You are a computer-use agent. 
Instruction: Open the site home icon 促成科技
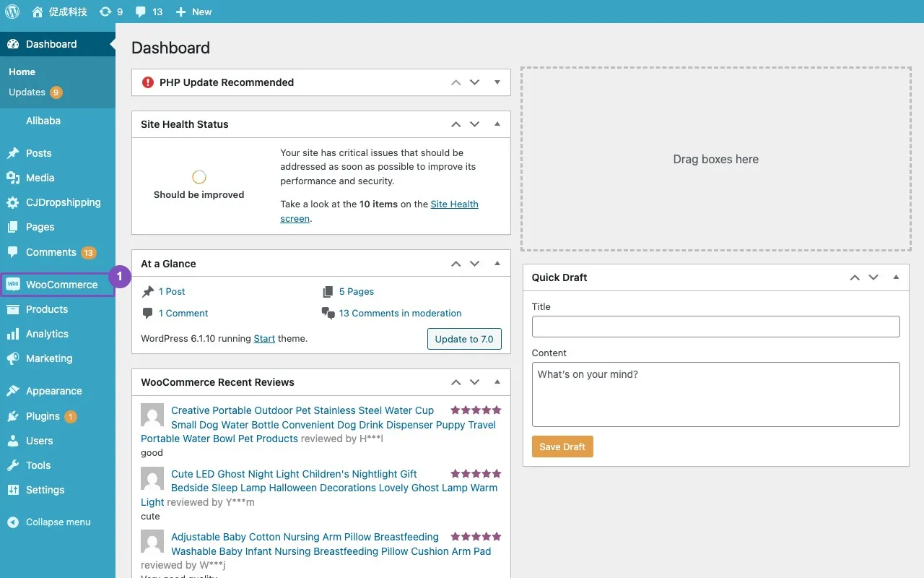tap(38, 12)
